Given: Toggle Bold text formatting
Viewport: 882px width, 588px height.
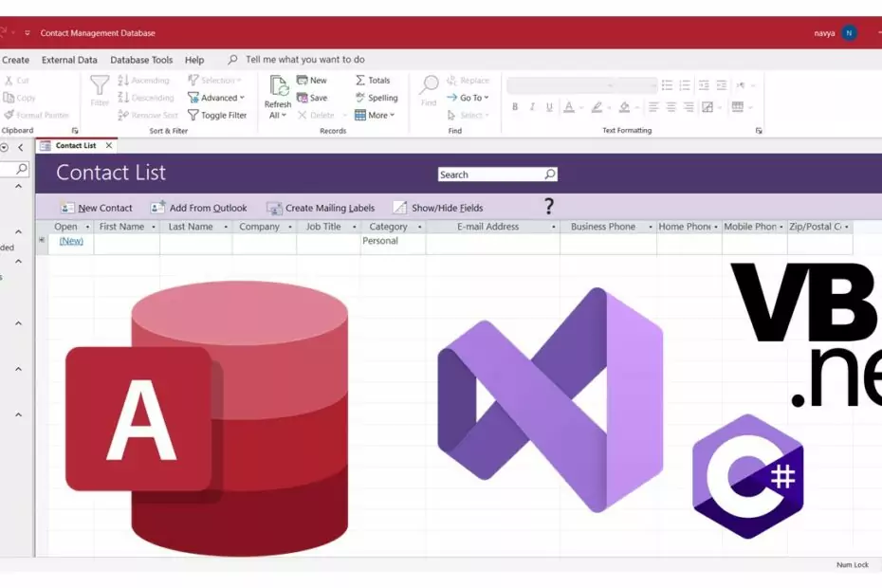Looking at the screenshot, I should (x=515, y=106).
